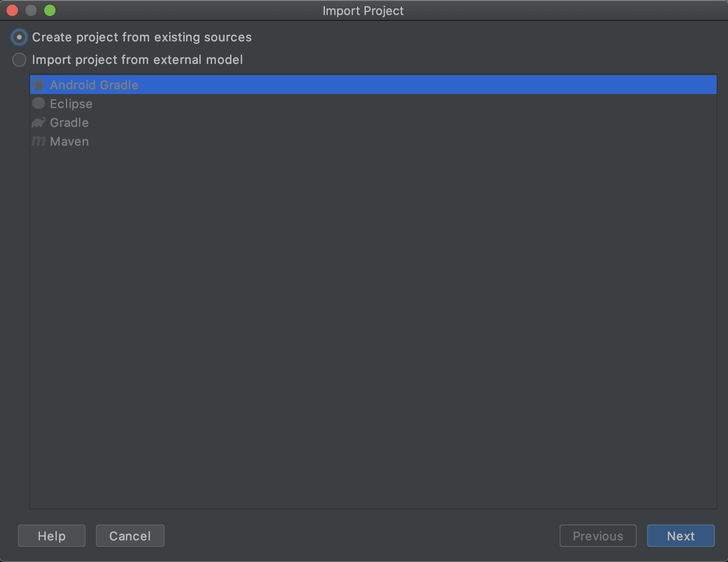Viewport: 728px width, 562px height.
Task: Click 'Import project from external model' label
Action: coord(137,60)
